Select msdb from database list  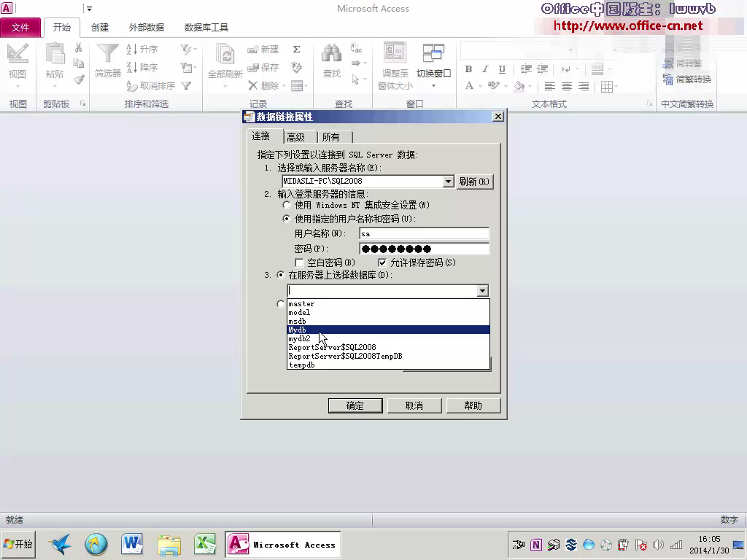tap(388, 322)
